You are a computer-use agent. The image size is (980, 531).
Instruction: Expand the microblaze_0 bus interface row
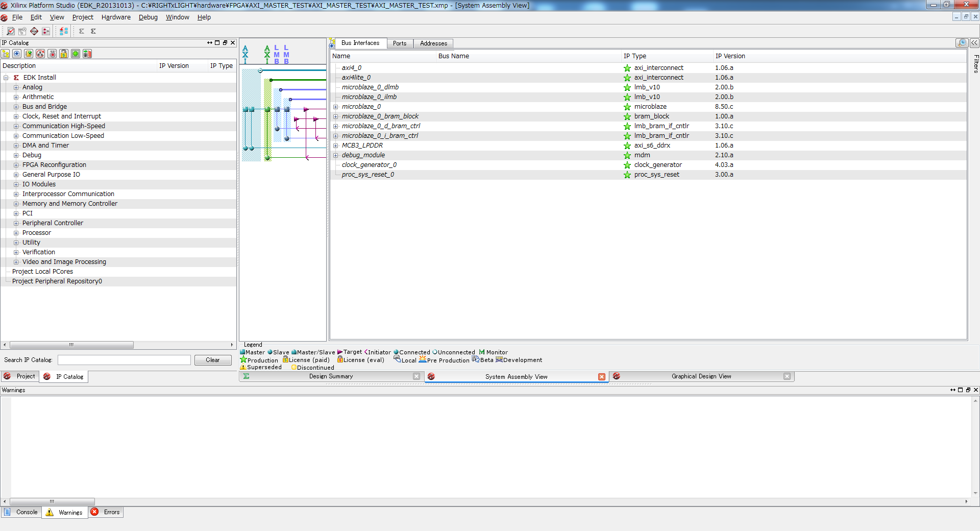click(x=336, y=107)
